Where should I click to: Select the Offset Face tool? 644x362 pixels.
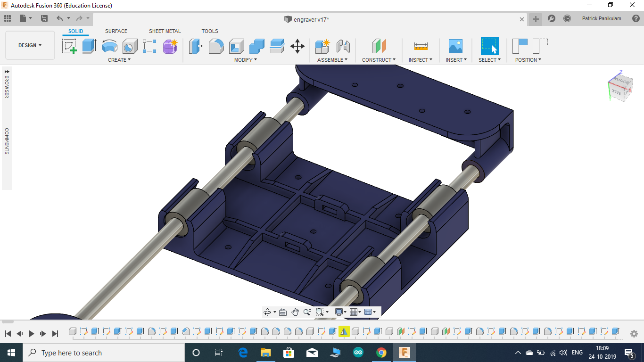(277, 46)
